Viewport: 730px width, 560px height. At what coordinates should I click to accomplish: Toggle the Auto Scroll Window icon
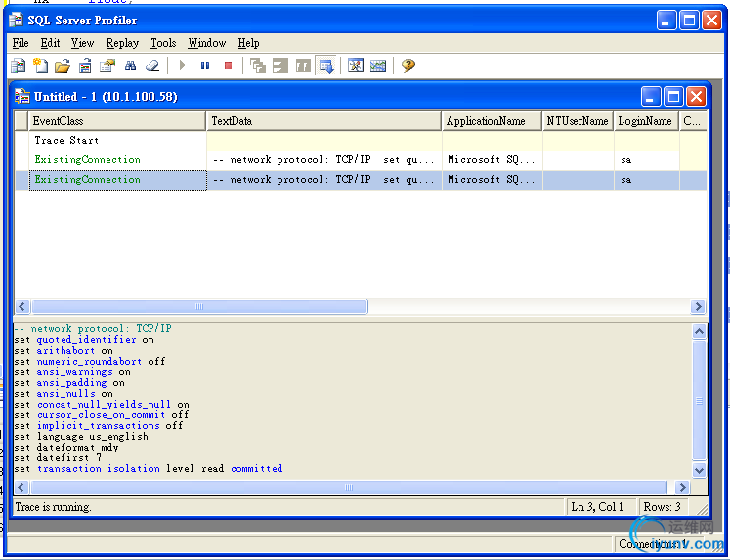click(326, 65)
